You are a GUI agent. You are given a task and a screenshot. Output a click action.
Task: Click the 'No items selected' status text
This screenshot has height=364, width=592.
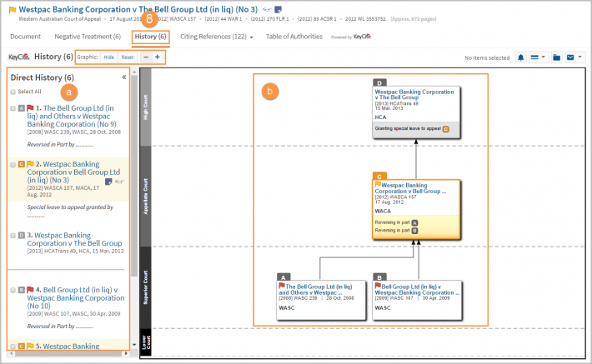[487, 57]
